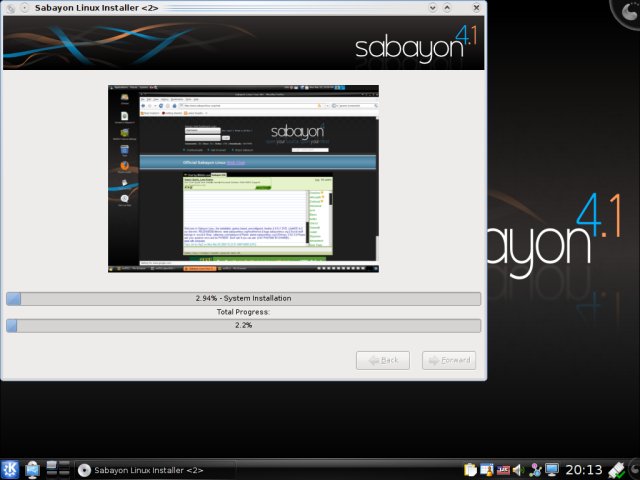Click the sabayon 4.1 banner logo
640x480 pixels.
tap(416, 45)
